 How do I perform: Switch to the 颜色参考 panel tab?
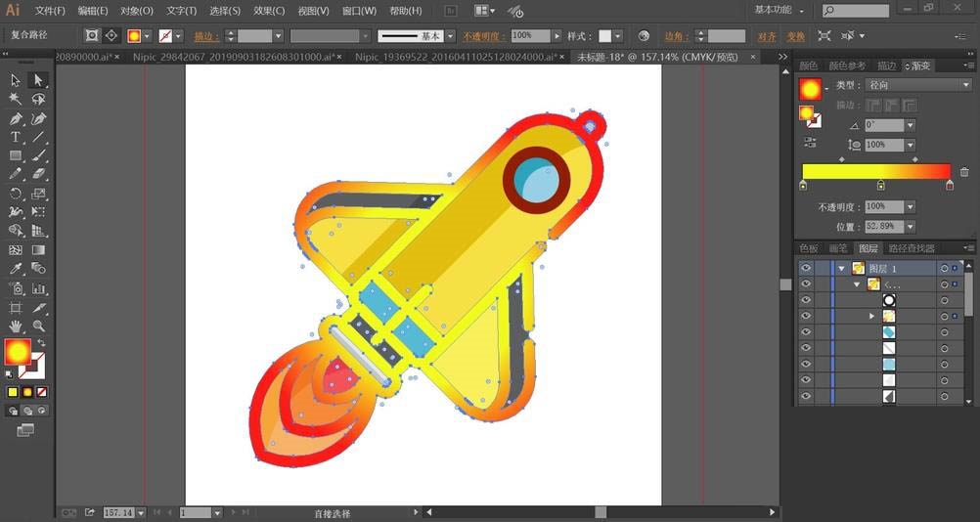[847, 65]
